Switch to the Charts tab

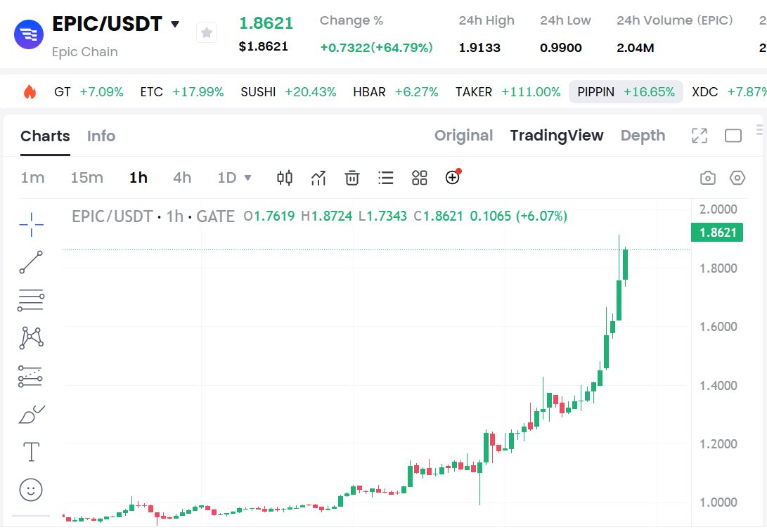pyautogui.click(x=45, y=136)
